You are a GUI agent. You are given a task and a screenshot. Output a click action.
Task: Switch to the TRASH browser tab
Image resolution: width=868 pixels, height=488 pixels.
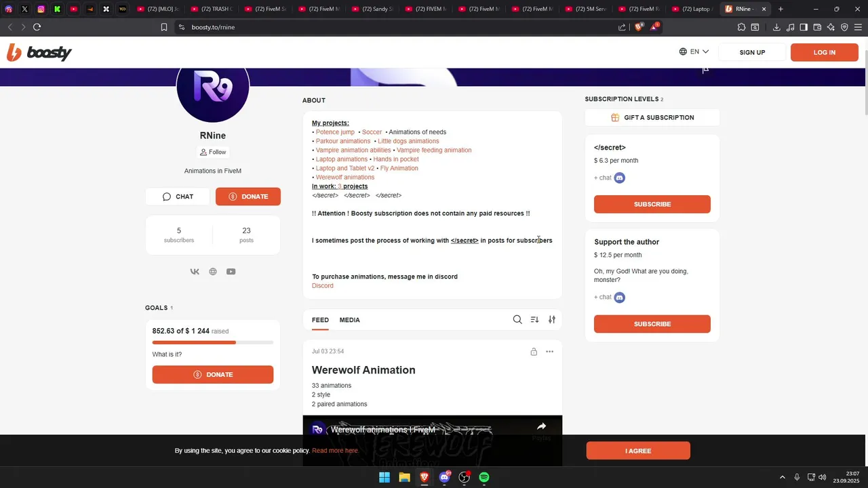[x=212, y=9]
